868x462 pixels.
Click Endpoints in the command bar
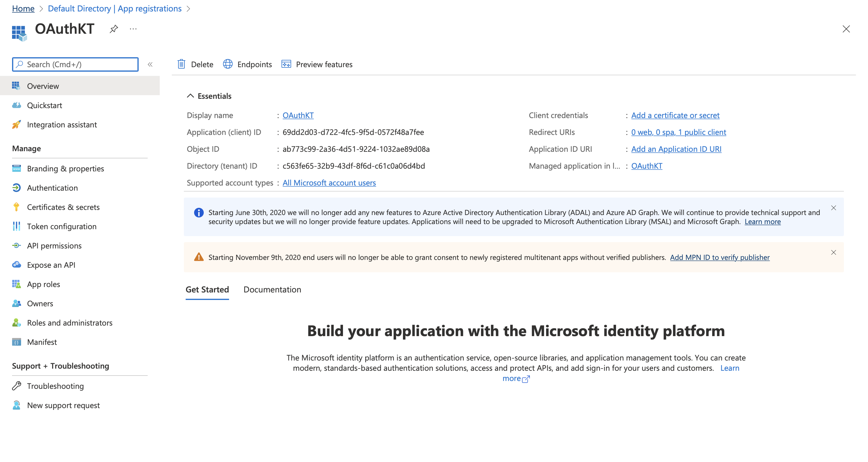point(247,64)
